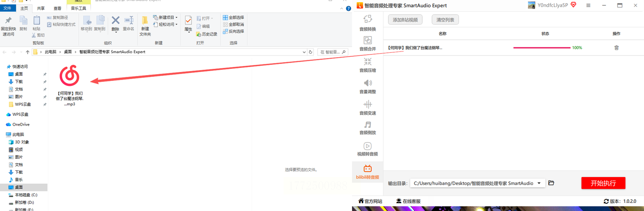Click 复制路径 in Explorer ribbon
This screenshot has height=211, width=644.
(57, 18)
